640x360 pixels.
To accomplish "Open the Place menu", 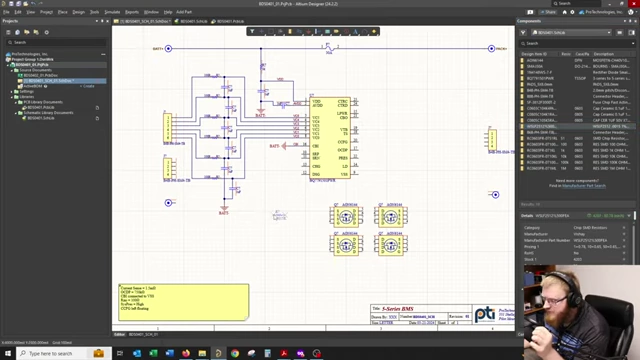I will pos(62,12).
